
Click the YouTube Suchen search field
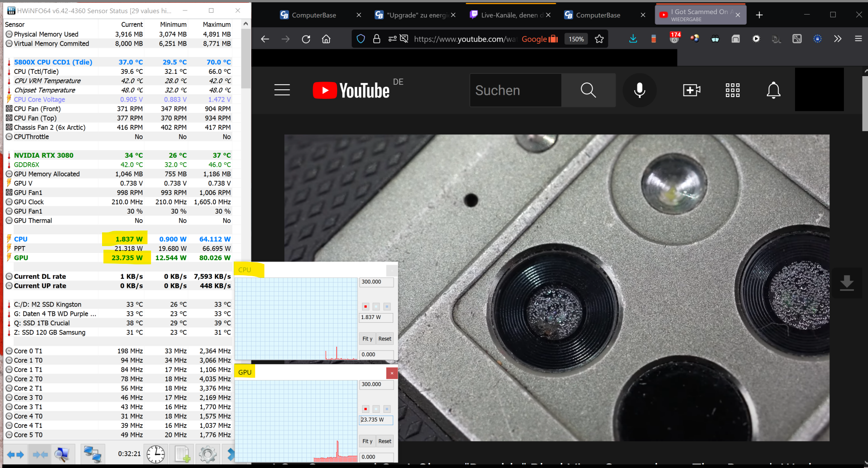515,90
